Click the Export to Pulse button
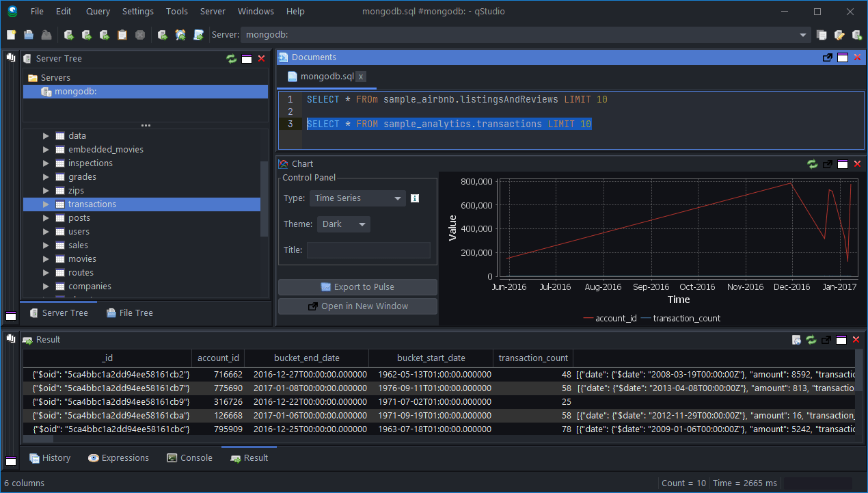 coord(357,287)
